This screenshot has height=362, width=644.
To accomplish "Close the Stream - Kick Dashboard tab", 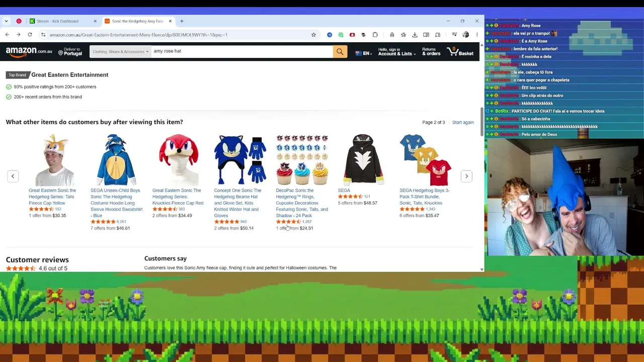I will [95, 21].
